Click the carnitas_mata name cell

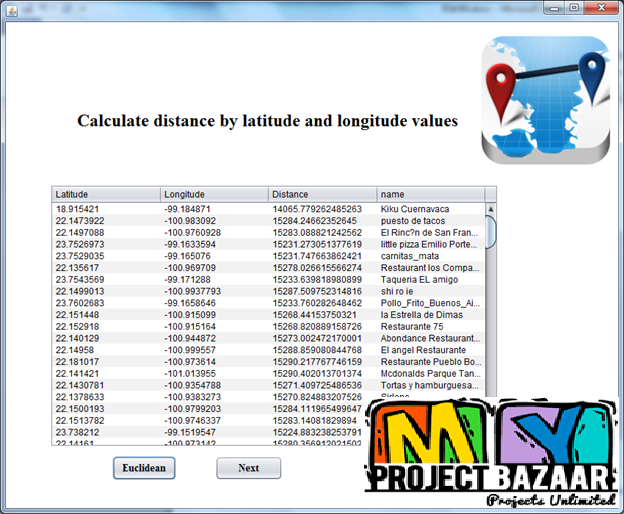(430, 256)
